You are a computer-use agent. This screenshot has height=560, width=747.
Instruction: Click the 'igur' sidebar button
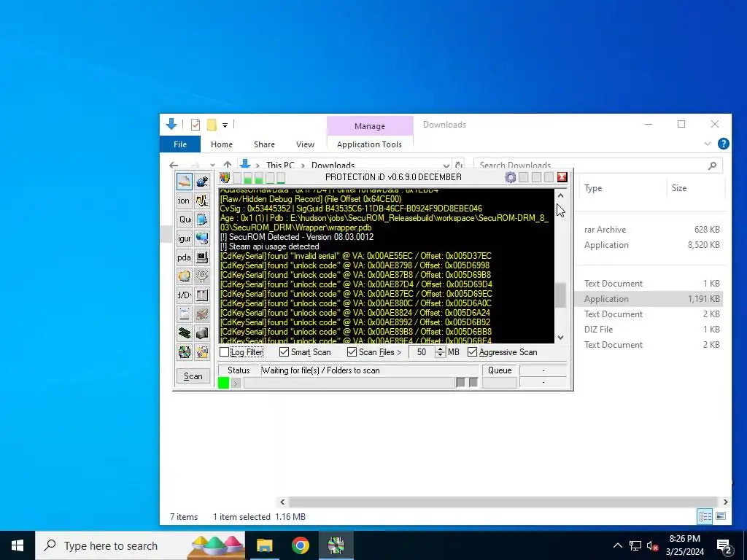(x=185, y=238)
